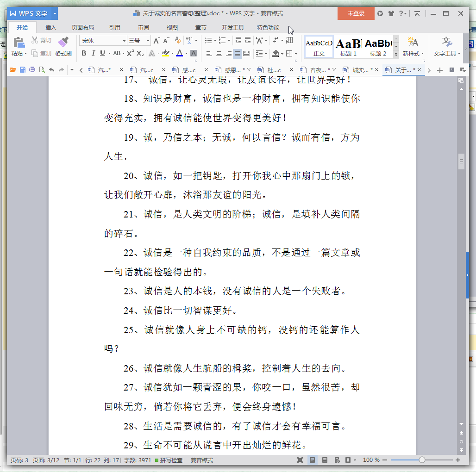Click the Paste clipboard icon
476x472 pixels.
[x=19, y=43]
